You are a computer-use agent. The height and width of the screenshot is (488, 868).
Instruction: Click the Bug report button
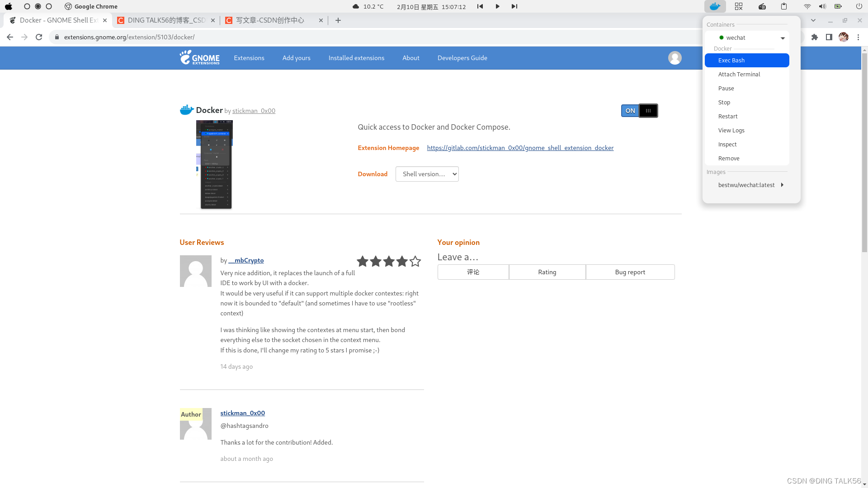pos(630,272)
